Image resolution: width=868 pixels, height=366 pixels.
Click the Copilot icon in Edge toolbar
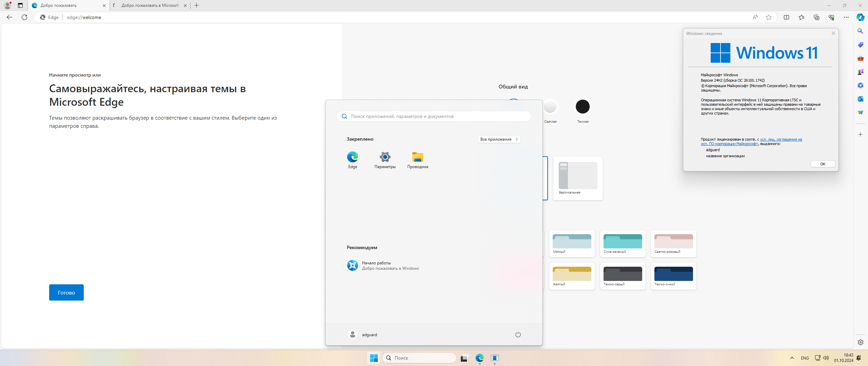point(860,17)
